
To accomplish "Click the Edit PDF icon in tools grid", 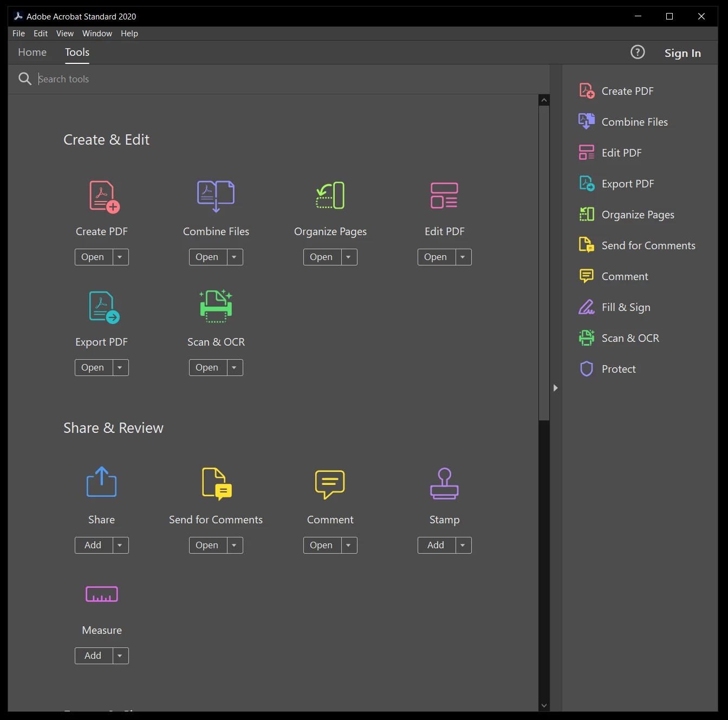I will point(445,196).
